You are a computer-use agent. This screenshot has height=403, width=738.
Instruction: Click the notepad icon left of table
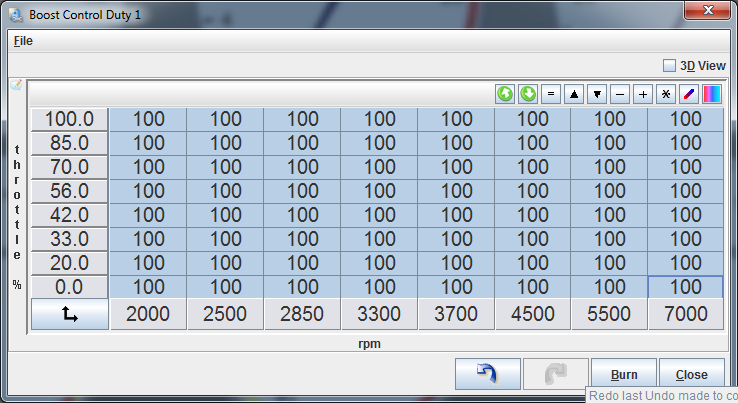[16, 85]
